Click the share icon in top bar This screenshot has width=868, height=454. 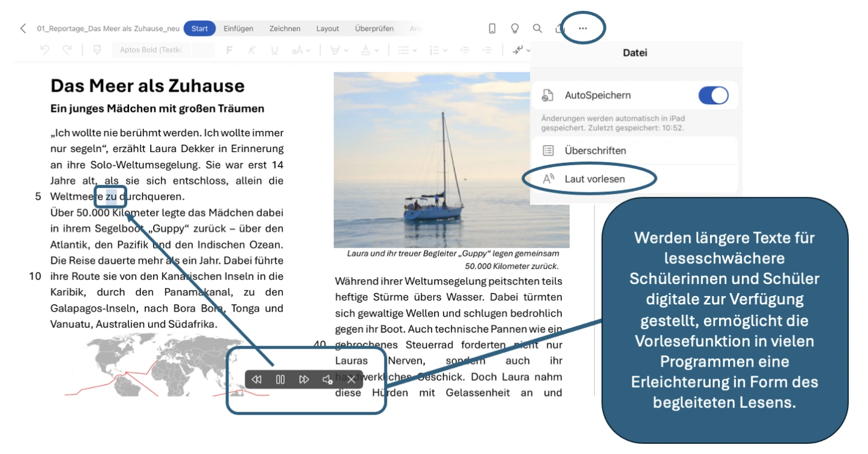pos(560,28)
